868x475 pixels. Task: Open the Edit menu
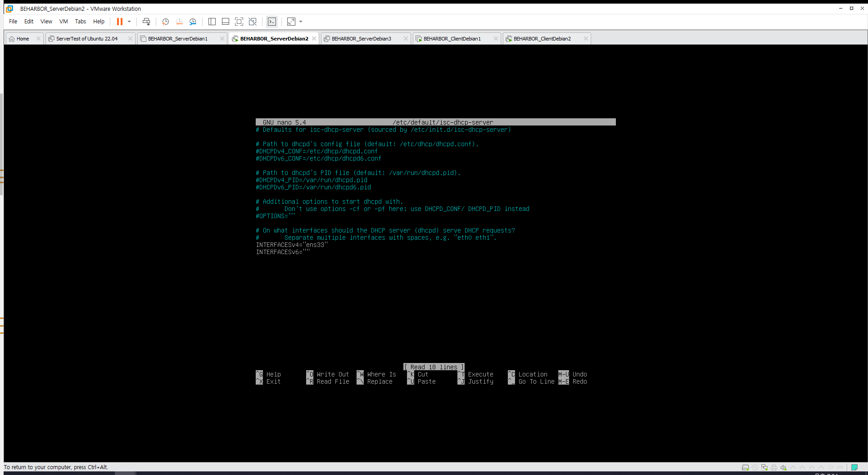pos(29,21)
